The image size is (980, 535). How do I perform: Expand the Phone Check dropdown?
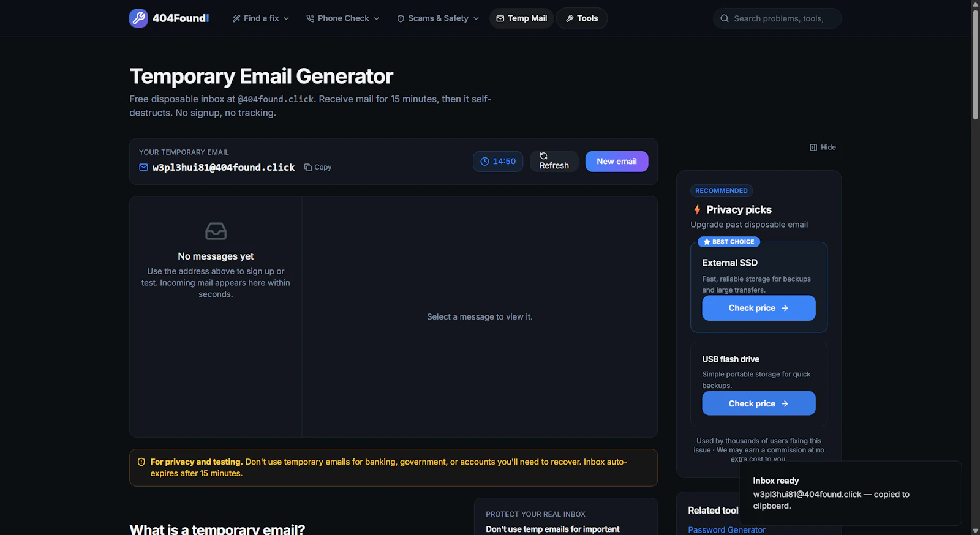[343, 18]
